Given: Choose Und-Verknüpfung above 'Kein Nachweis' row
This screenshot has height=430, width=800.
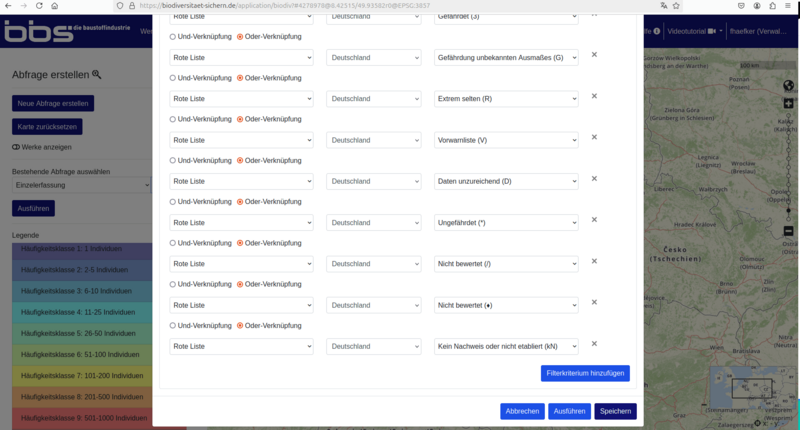Looking at the screenshot, I should click(173, 325).
